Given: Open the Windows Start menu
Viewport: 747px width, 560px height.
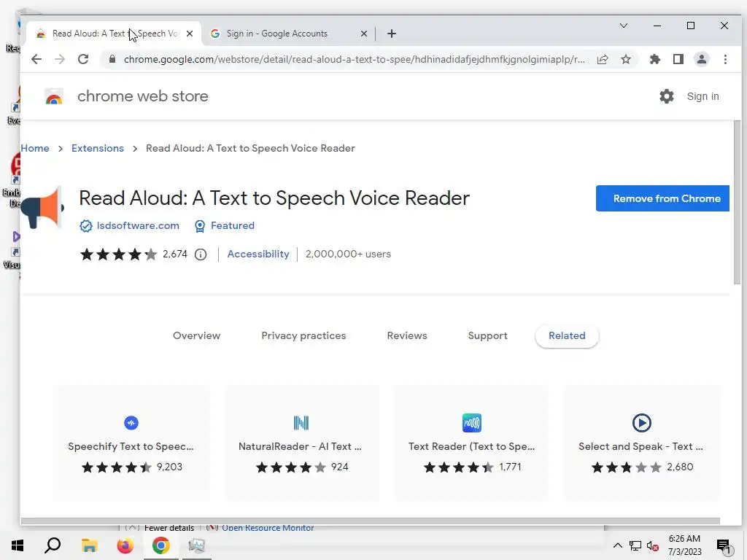Looking at the screenshot, I should click(x=18, y=545).
